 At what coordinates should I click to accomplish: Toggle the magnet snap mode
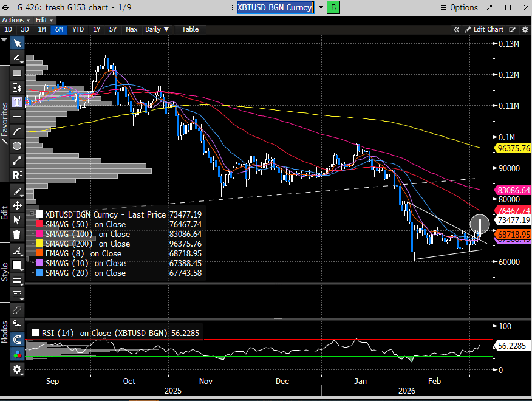click(x=18, y=340)
